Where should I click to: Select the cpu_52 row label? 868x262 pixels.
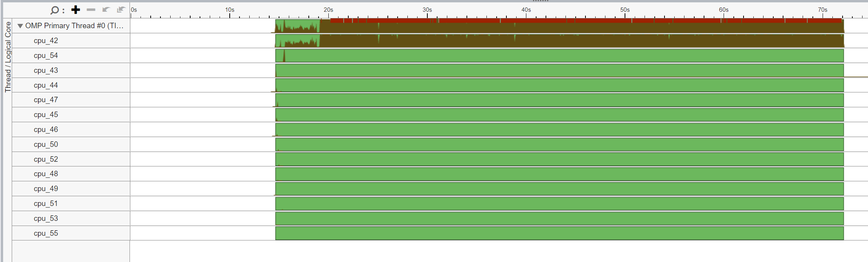[x=46, y=159]
